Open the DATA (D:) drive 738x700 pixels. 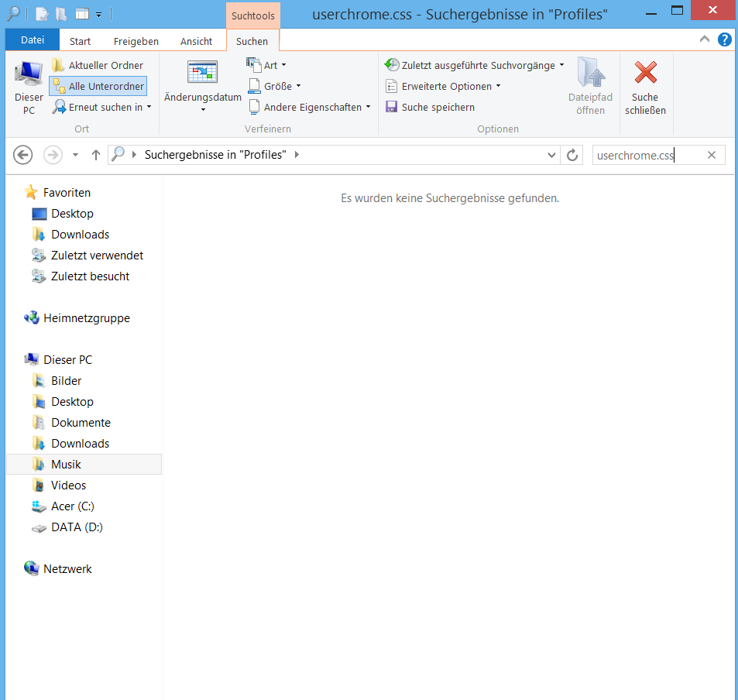(77, 527)
